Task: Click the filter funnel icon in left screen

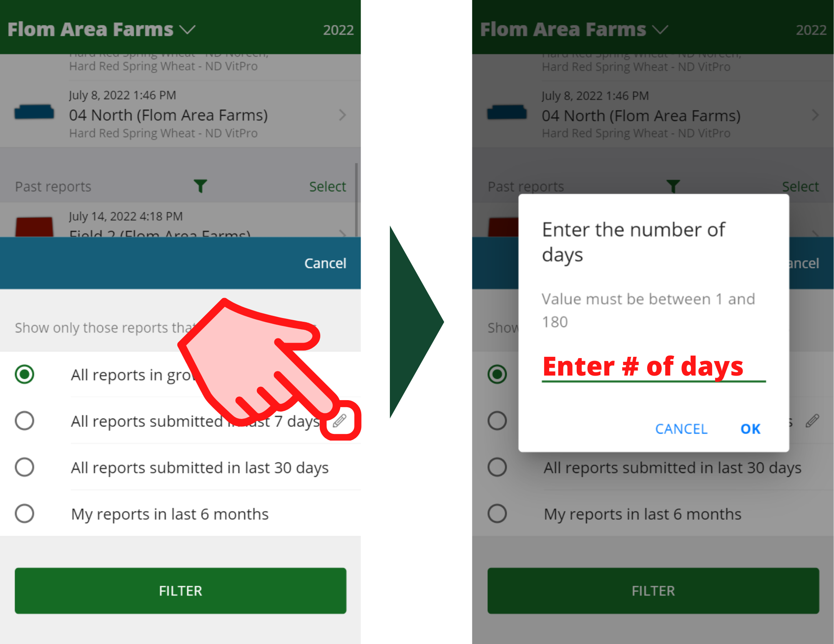Action: 200,186
